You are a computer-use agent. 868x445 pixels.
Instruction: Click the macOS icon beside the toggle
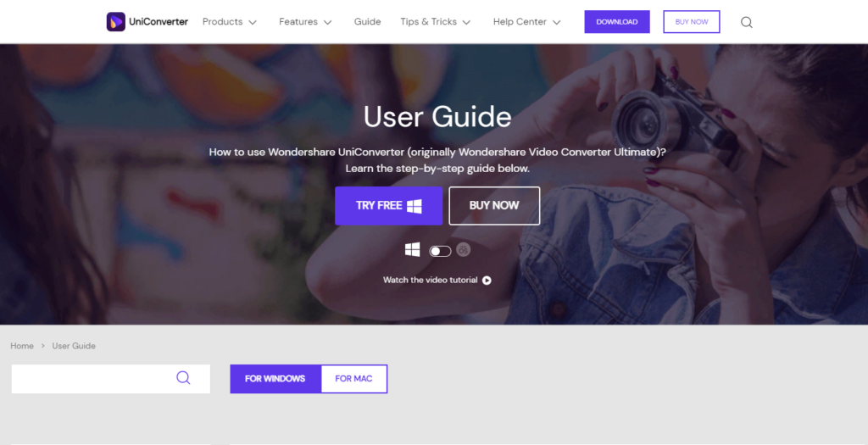coord(464,249)
